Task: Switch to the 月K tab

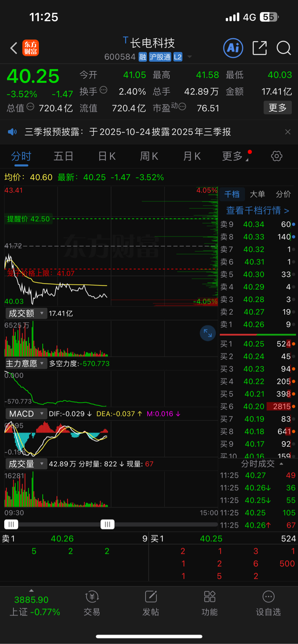Action: coord(192,156)
